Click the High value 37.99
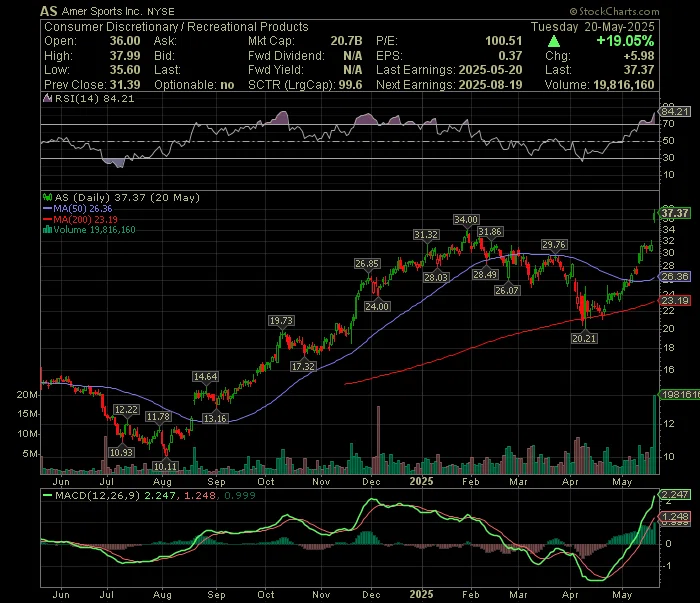This screenshot has width=700, height=603. click(x=125, y=56)
